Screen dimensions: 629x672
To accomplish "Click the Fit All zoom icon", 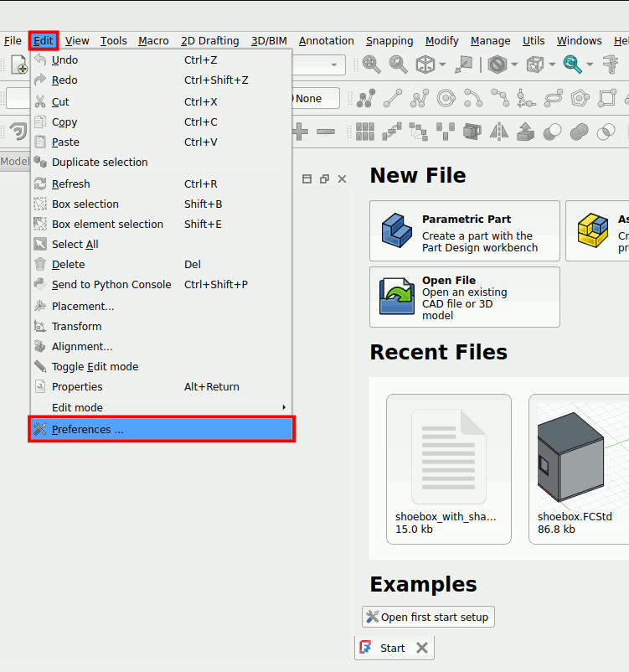I will coord(371,65).
